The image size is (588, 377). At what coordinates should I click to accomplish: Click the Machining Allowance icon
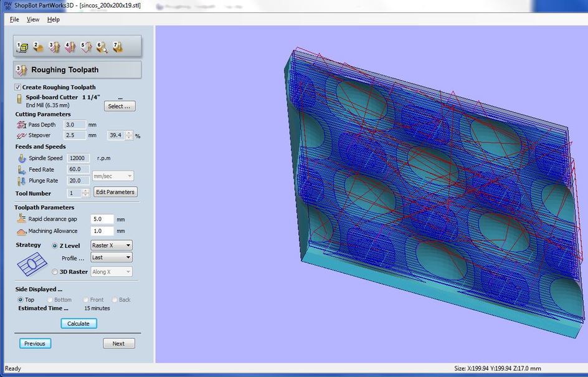coord(21,231)
